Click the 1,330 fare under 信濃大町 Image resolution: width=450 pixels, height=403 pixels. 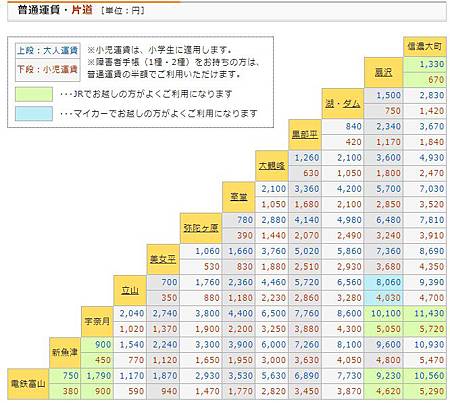[425, 64]
